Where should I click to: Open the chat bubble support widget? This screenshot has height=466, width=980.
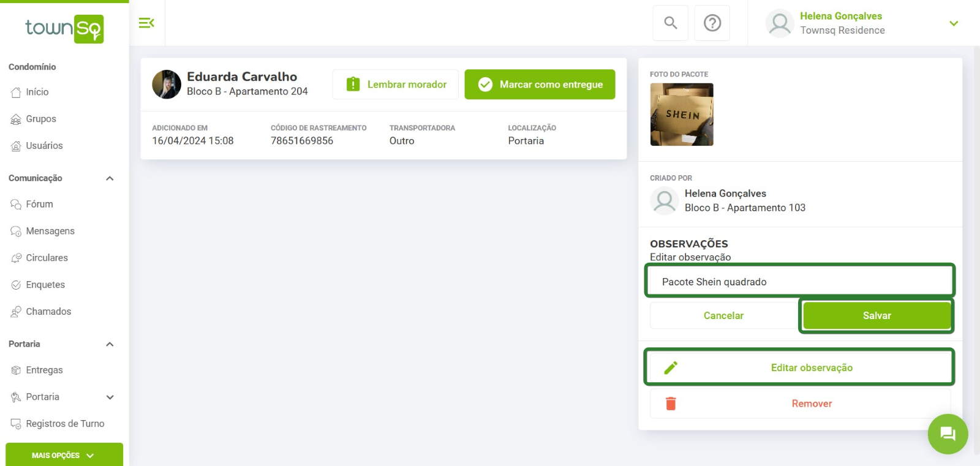tap(948, 434)
